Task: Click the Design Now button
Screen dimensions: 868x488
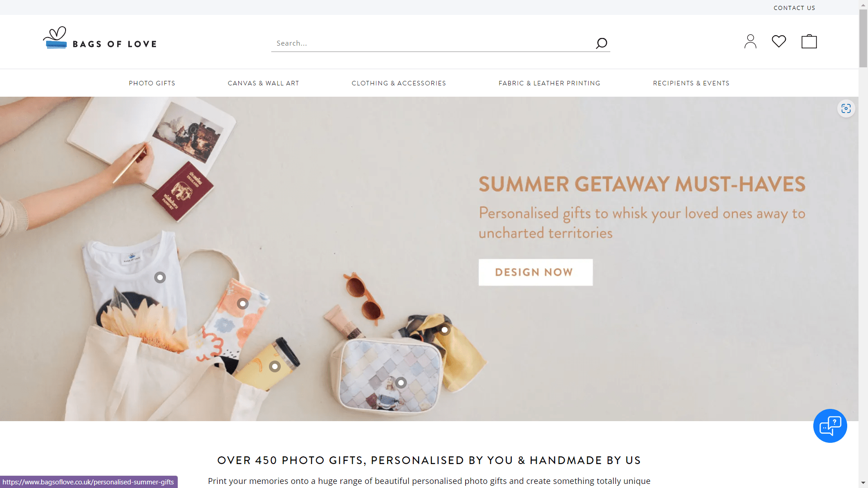Action: [x=536, y=272]
